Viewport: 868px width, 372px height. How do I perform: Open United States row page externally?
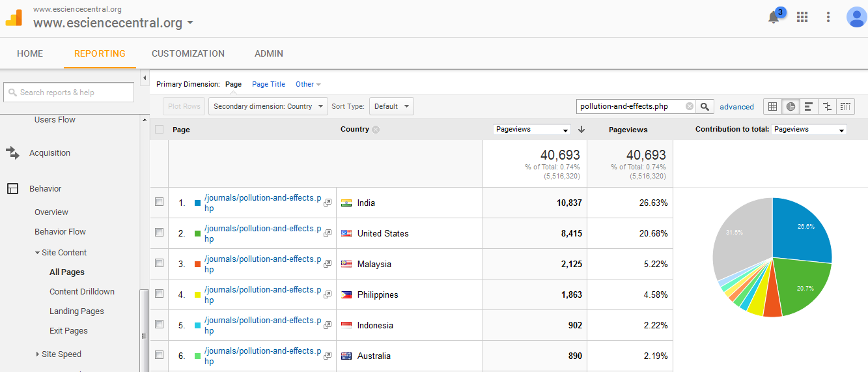328,233
